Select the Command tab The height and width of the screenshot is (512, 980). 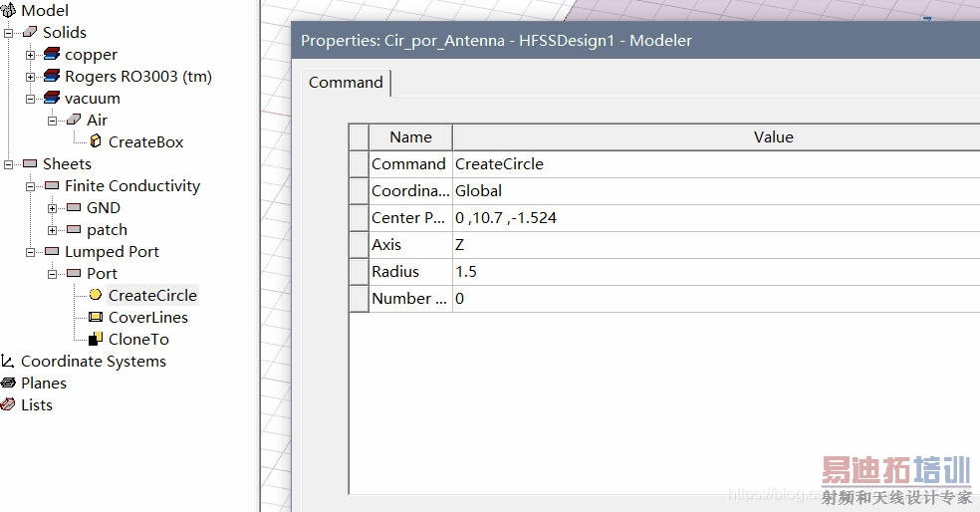click(x=346, y=83)
